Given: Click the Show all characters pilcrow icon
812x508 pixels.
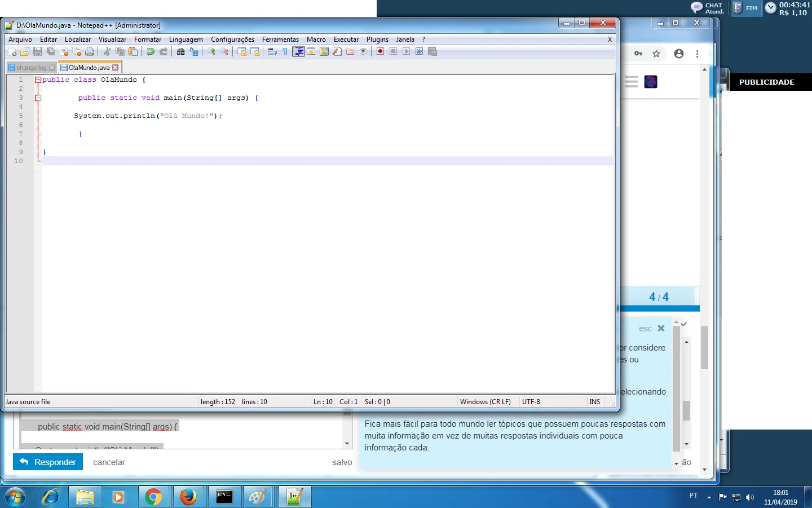Looking at the screenshot, I should [285, 51].
